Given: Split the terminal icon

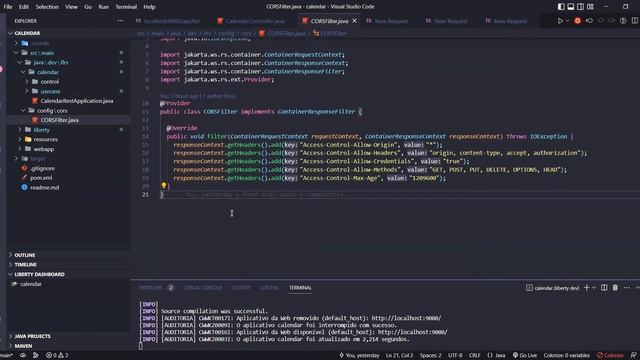Looking at the screenshot, I should click(x=604, y=288).
